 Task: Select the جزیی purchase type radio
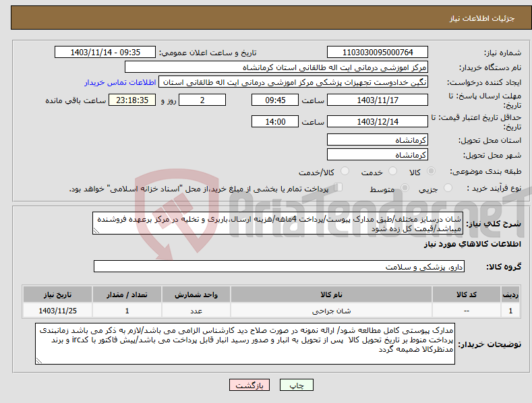click(448, 188)
